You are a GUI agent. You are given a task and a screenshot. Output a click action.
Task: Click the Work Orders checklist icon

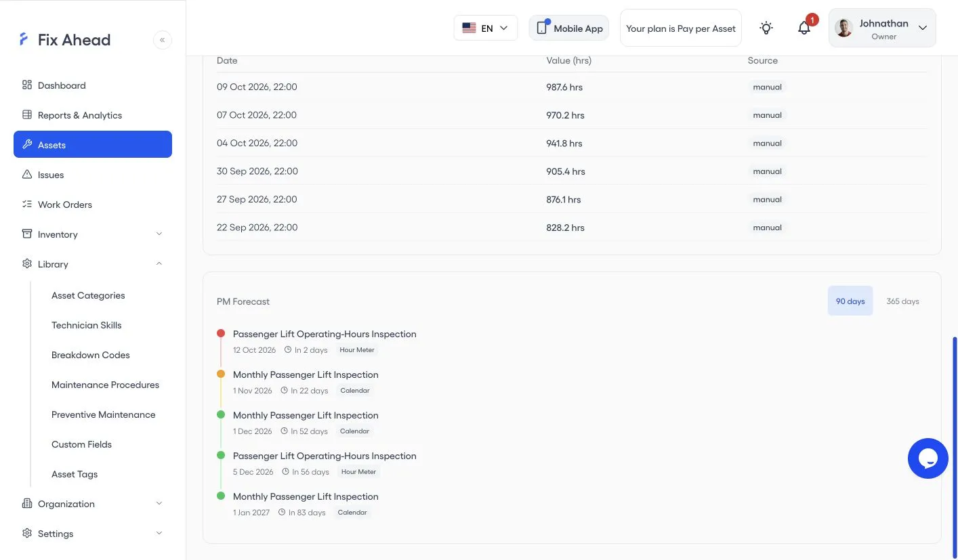[27, 204]
